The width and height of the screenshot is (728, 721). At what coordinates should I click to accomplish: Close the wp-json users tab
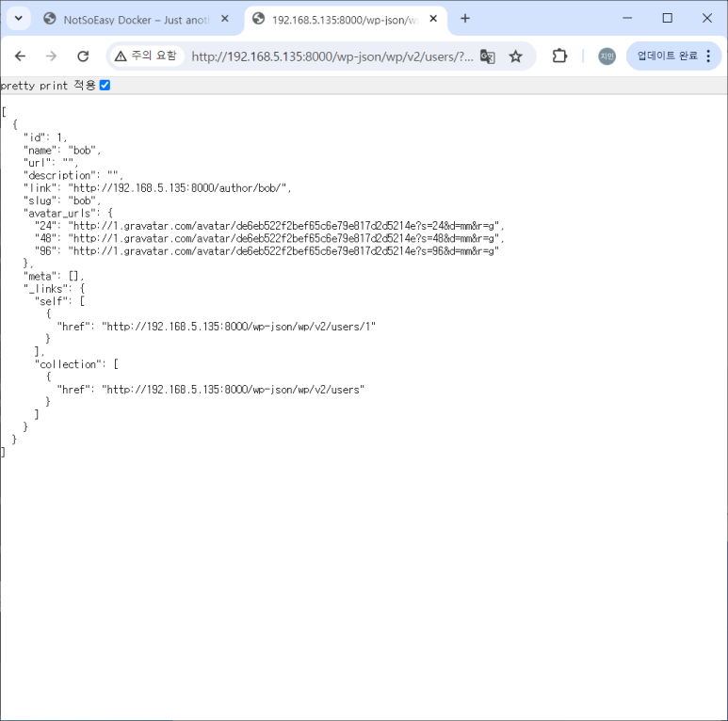(433, 19)
